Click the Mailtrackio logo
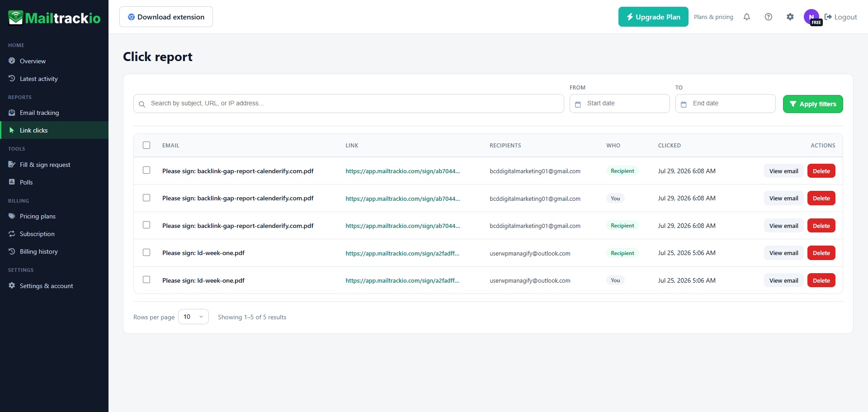This screenshot has width=868, height=412. pos(54,18)
